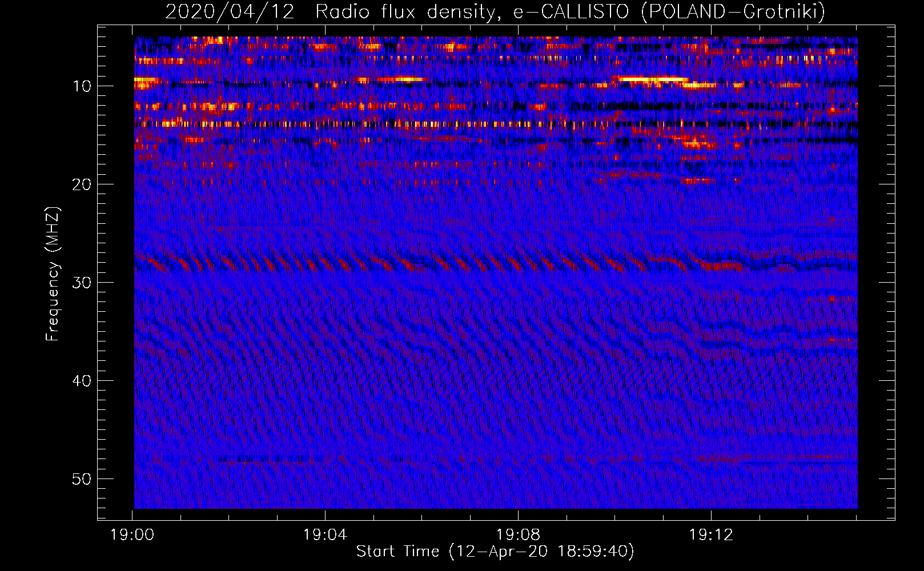Image resolution: width=924 pixels, height=571 pixels.
Task: Click the 19:12 time tick label
Action: [711, 535]
